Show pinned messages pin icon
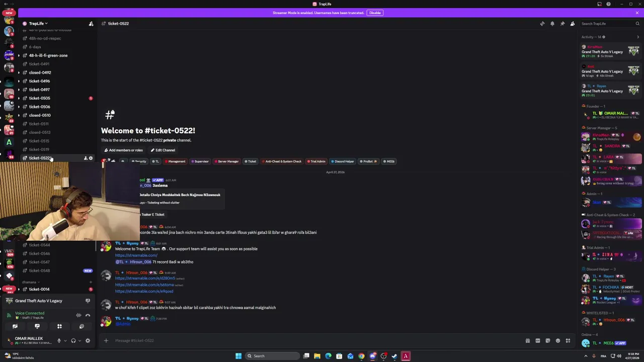The height and width of the screenshot is (362, 644). (x=562, y=24)
